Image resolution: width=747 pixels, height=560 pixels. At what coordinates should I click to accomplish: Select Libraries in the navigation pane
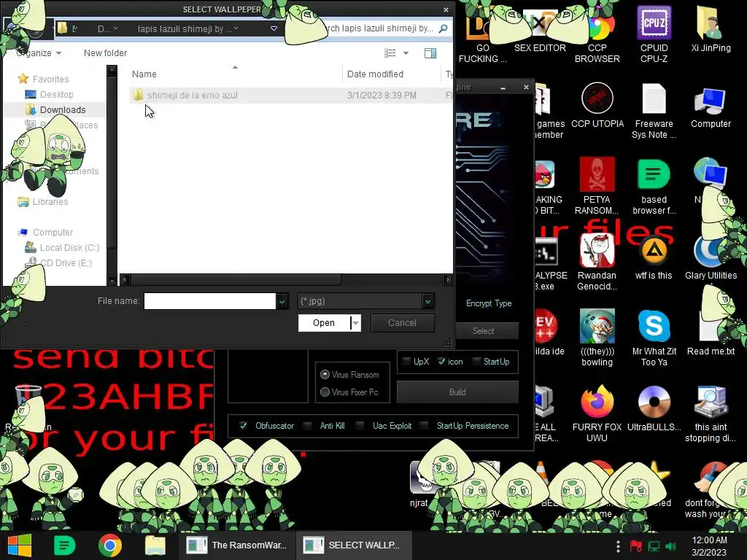[50, 201]
